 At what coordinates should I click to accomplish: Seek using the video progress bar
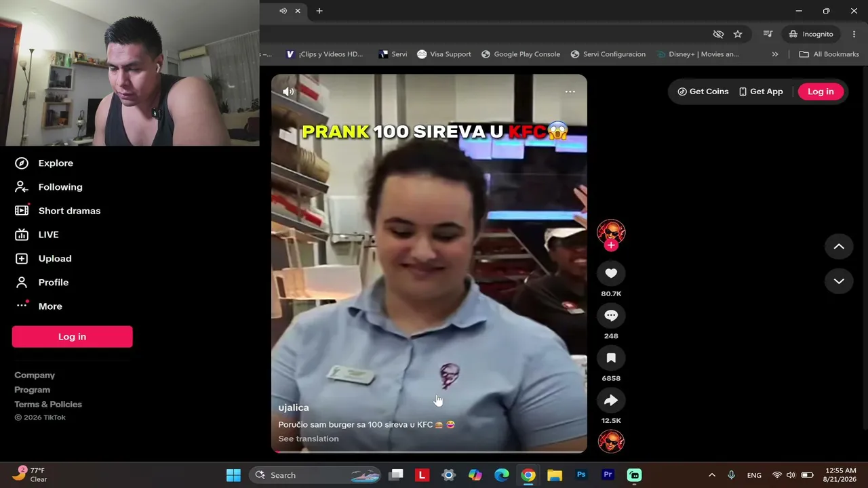pyautogui.click(x=429, y=451)
